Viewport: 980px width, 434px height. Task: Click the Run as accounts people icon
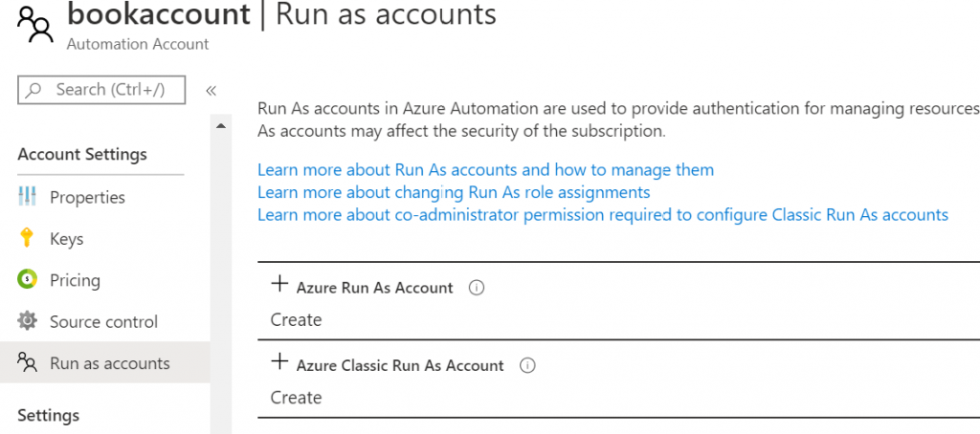tap(27, 362)
